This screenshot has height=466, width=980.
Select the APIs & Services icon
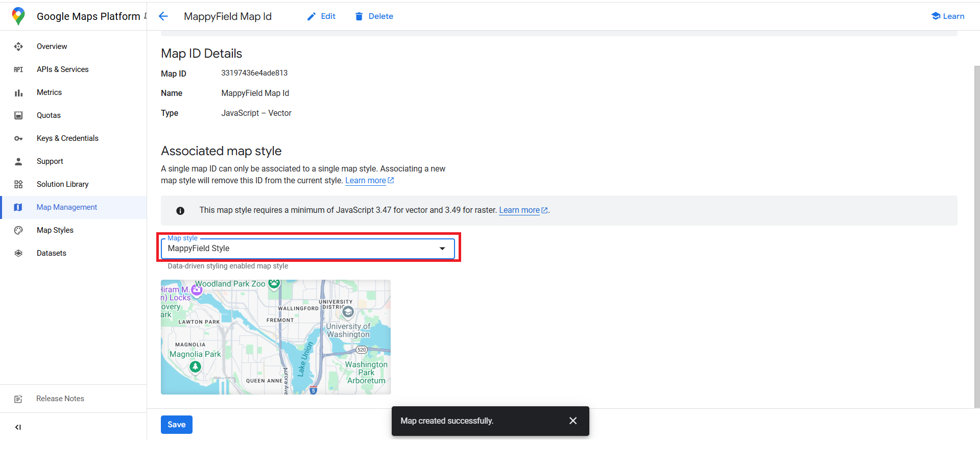pyautogui.click(x=18, y=69)
